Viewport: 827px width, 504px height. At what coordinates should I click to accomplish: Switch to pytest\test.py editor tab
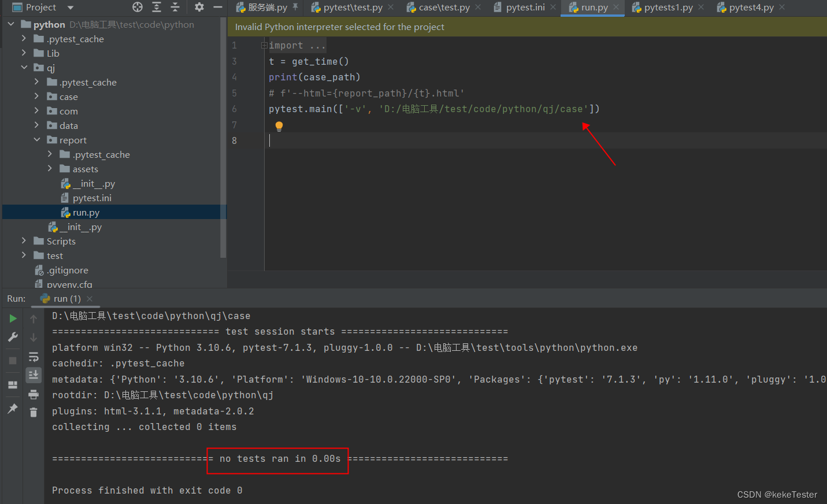[352, 8]
